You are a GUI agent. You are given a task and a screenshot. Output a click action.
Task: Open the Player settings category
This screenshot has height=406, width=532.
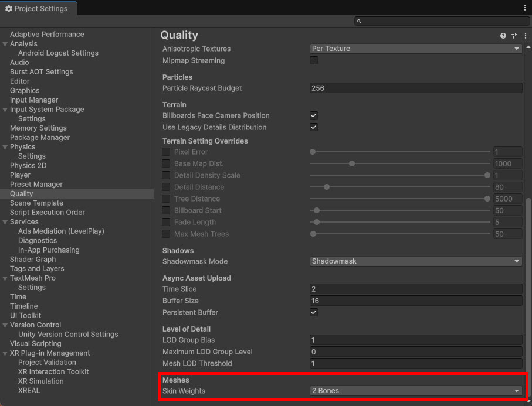pyautogui.click(x=20, y=175)
